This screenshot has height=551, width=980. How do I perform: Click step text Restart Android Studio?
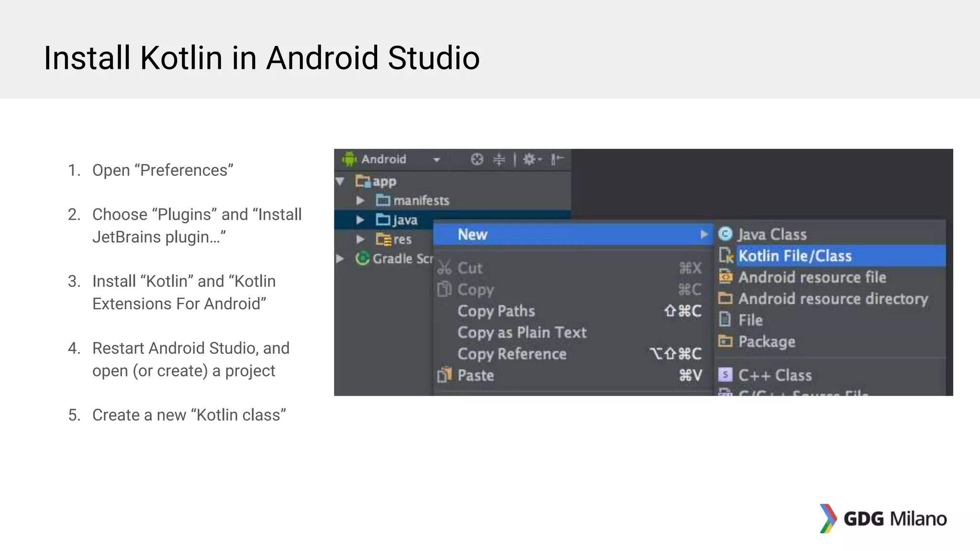[191, 359]
